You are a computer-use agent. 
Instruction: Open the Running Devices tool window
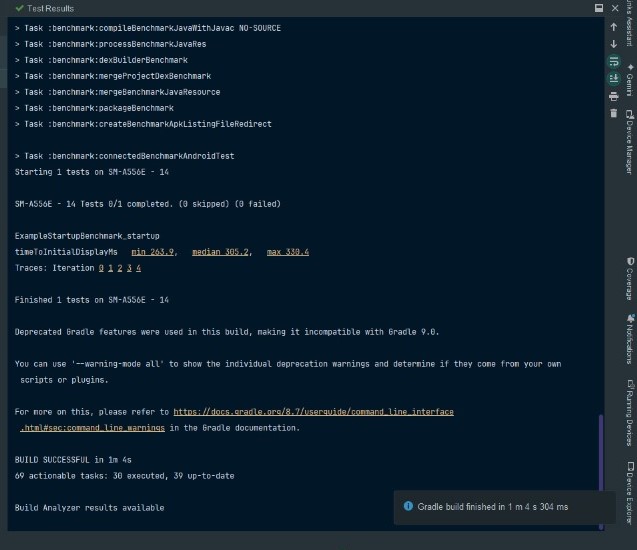(629, 413)
